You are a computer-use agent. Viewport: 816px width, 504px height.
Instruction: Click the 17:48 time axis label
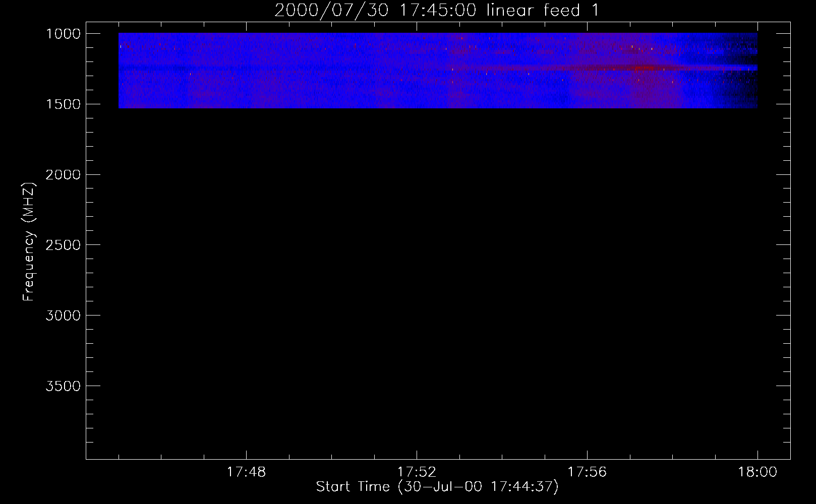246,472
